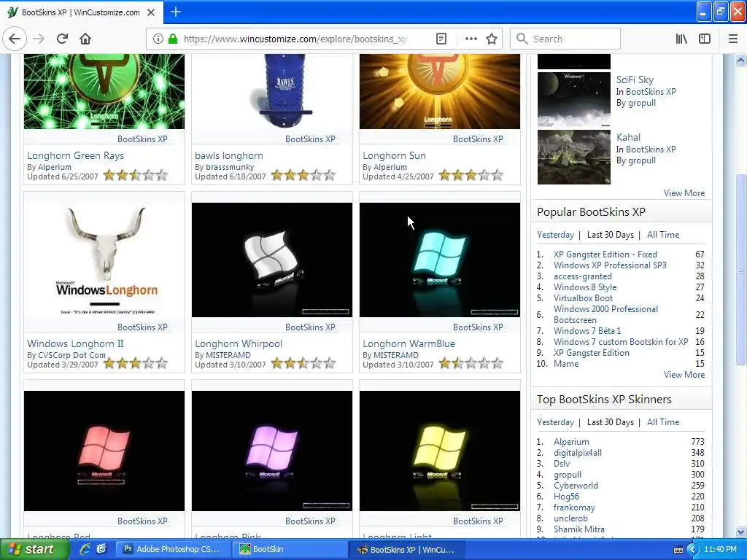This screenshot has width=747, height=560.
Task: Open XP Gangster Edition - Fixed link
Action: 605,254
